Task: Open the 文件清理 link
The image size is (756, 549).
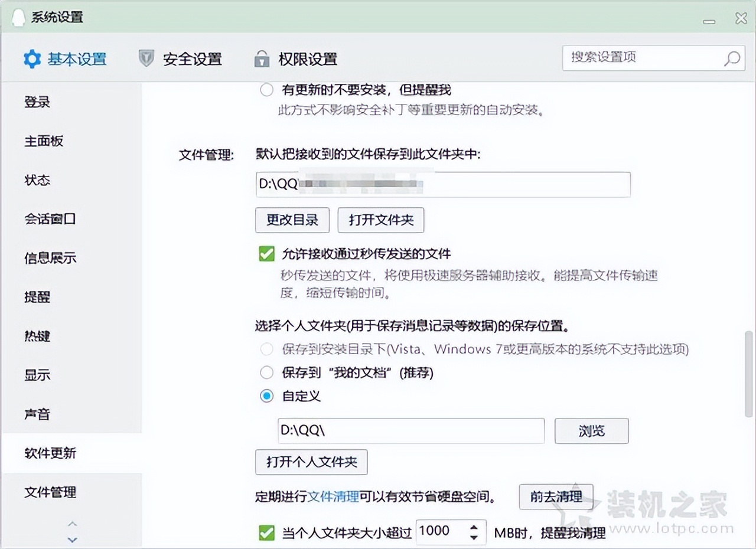Action: (334, 496)
